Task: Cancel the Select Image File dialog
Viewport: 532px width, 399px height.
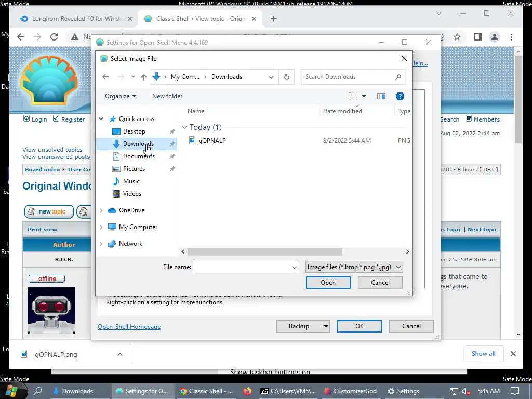Action: pos(380,283)
